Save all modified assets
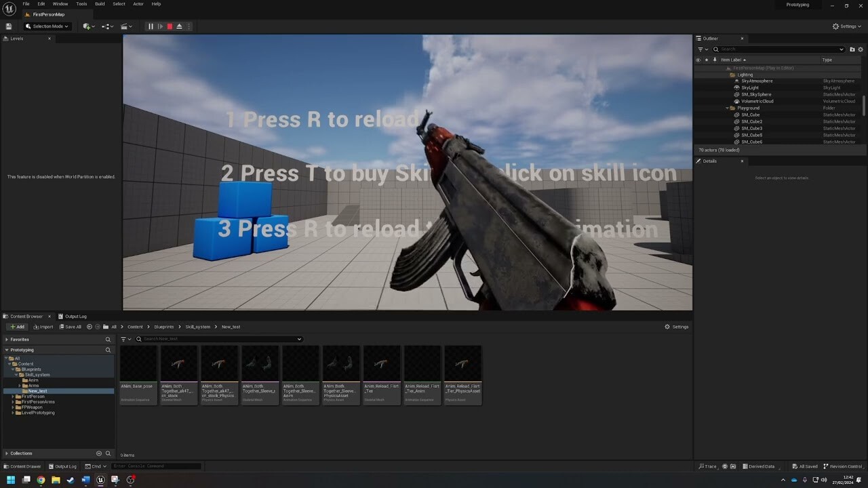The width and height of the screenshot is (868, 488). [71, 327]
